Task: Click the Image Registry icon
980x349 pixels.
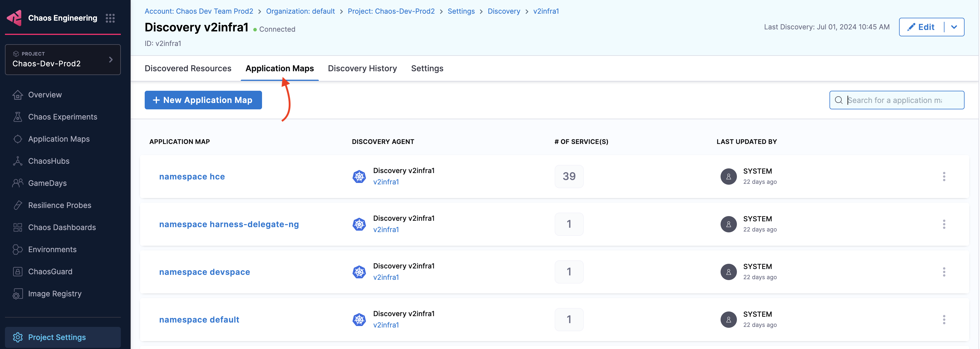Action: [17, 294]
